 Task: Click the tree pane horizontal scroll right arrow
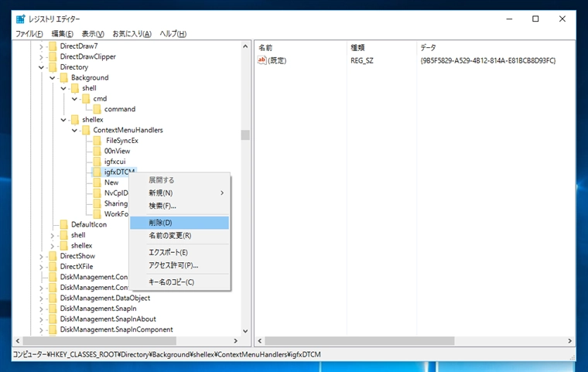pos(235,341)
